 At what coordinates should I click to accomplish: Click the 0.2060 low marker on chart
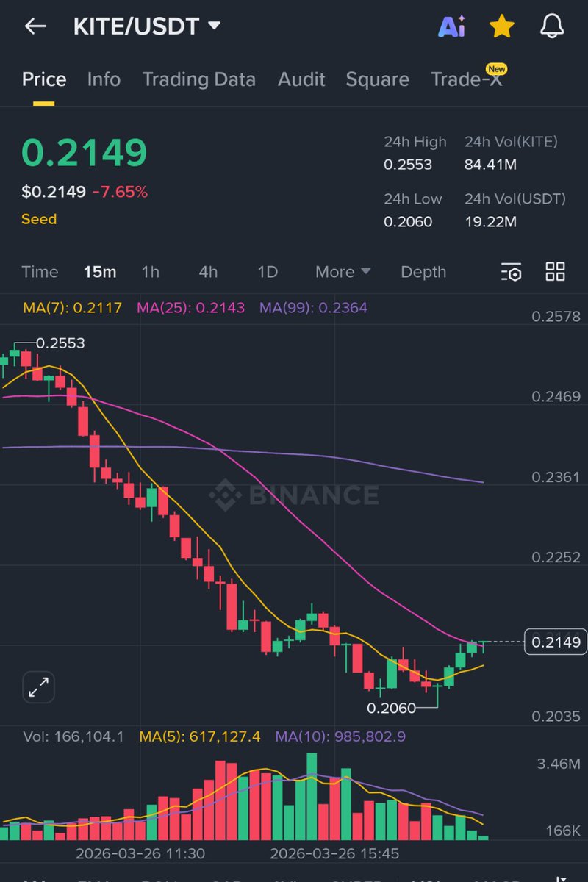[391, 708]
